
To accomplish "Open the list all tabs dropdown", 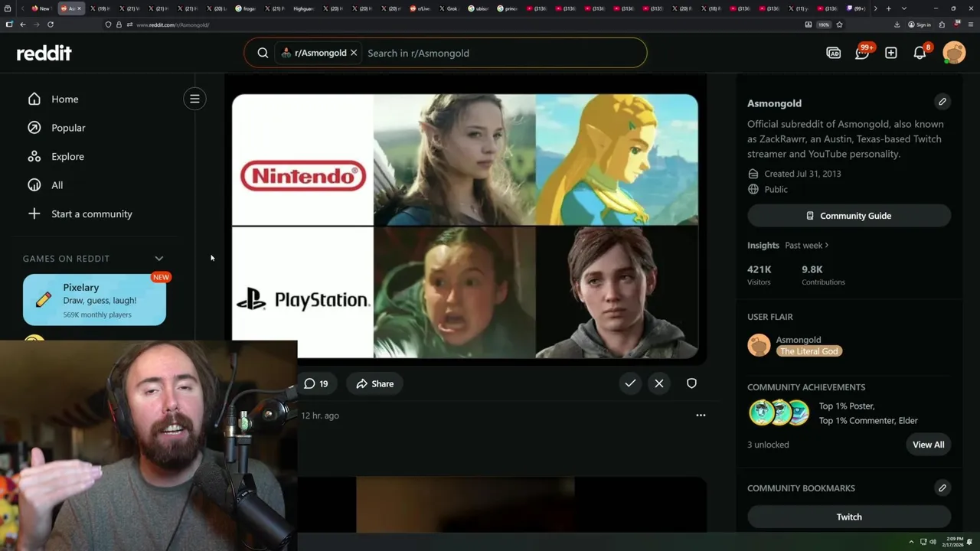I will point(904,8).
